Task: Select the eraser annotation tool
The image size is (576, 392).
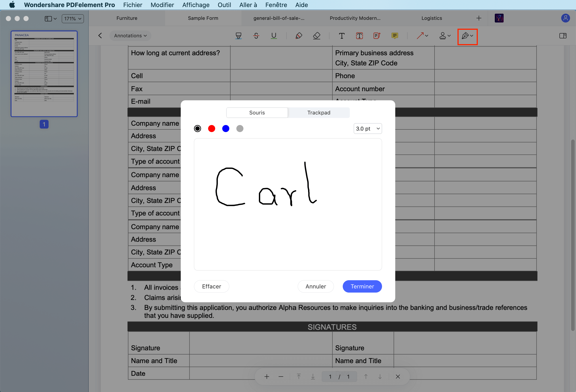Action: coord(317,35)
